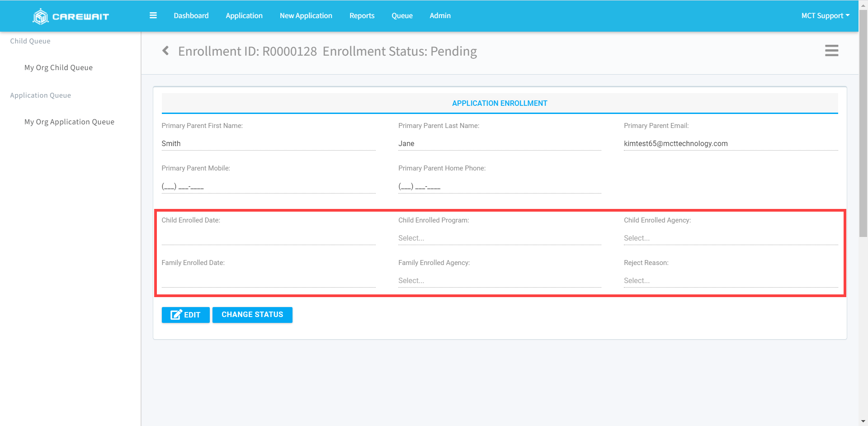Expand the MCT Support user dropdown
Viewport: 868px width, 426px height.
[x=825, y=16]
